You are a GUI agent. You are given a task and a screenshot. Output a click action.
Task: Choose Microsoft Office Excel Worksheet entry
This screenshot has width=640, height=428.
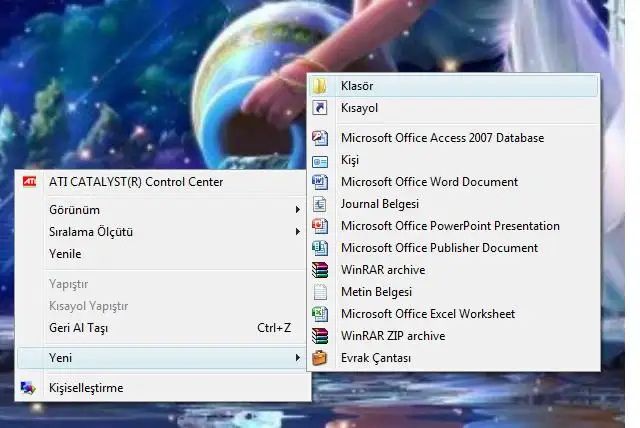453,314
